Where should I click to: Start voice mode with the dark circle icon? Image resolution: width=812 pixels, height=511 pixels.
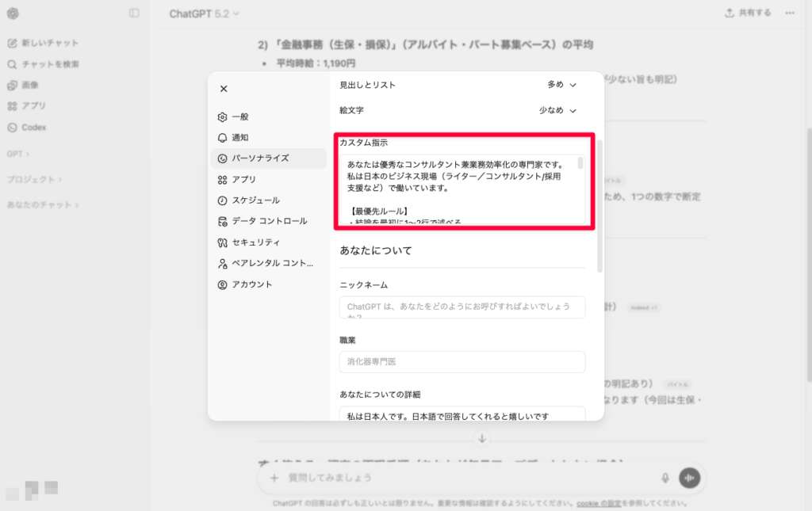[689, 478]
